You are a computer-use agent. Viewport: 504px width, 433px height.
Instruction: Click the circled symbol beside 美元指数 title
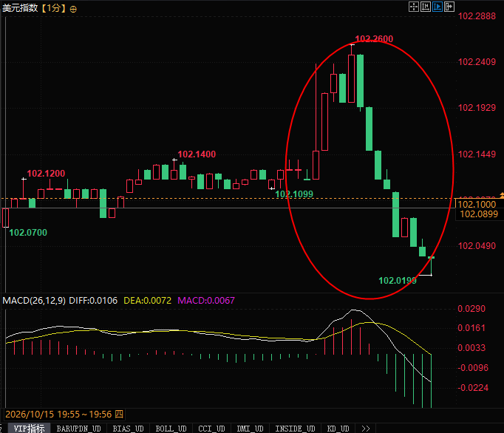point(73,9)
